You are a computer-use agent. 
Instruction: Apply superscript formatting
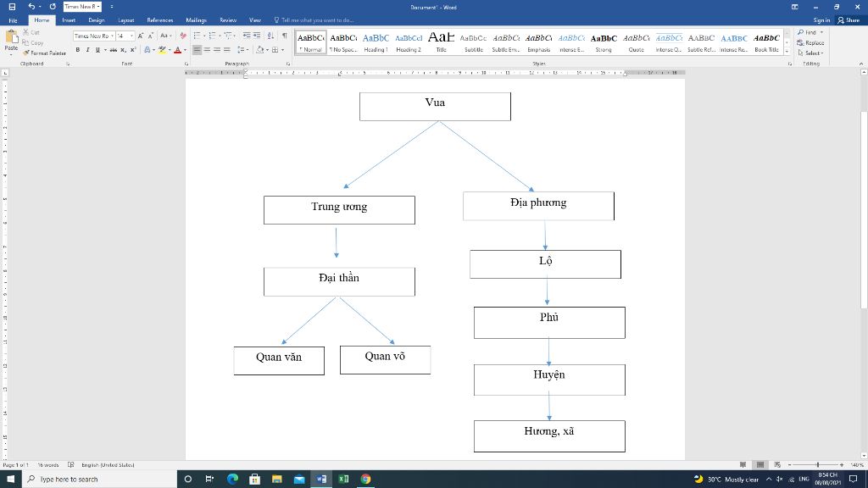133,50
